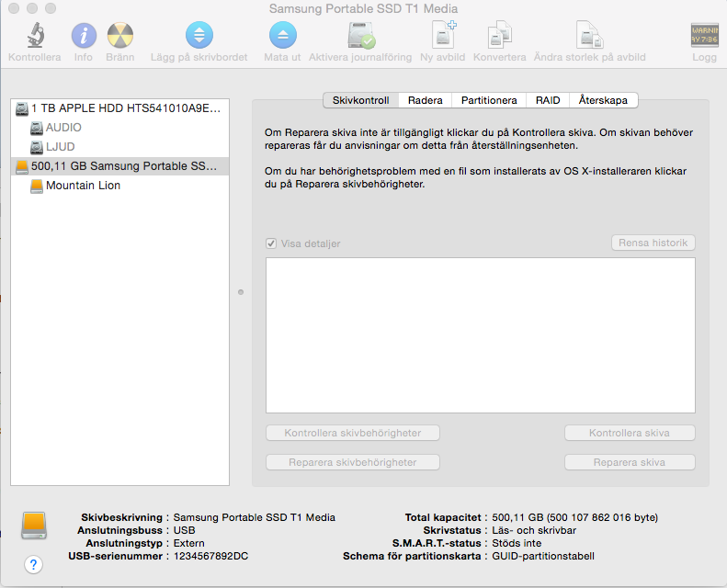This screenshot has height=588, width=727.
Task: Toggle the Visa detaljer checkbox
Action: tap(271, 243)
